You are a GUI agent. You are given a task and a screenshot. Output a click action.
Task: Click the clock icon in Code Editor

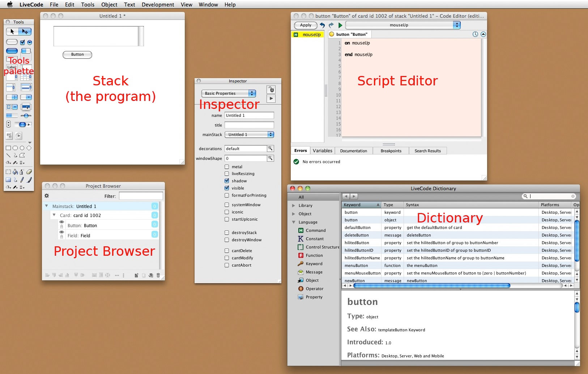[475, 34]
